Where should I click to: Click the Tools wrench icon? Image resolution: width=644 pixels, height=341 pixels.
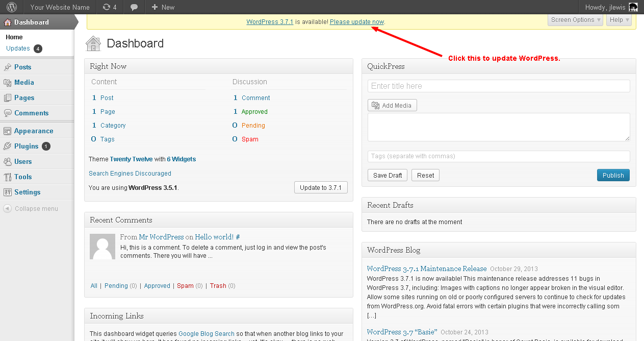[x=8, y=177]
